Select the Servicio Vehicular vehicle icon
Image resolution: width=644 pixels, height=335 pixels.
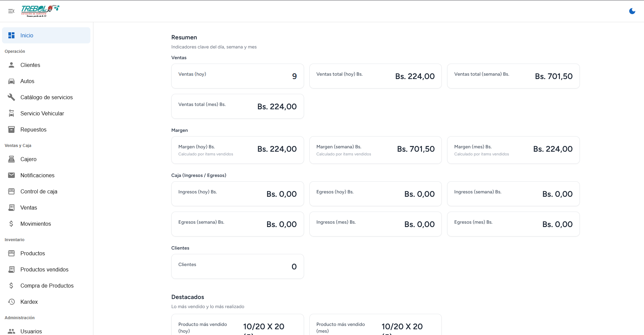click(11, 113)
